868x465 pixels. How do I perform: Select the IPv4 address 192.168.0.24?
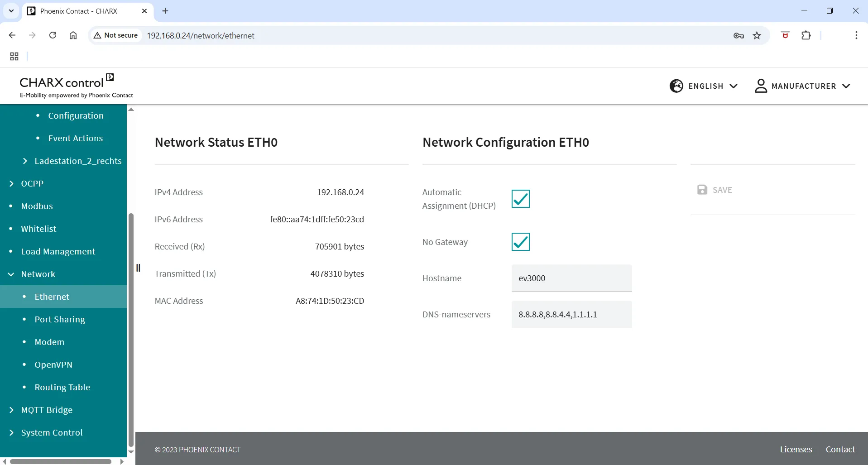pos(340,192)
